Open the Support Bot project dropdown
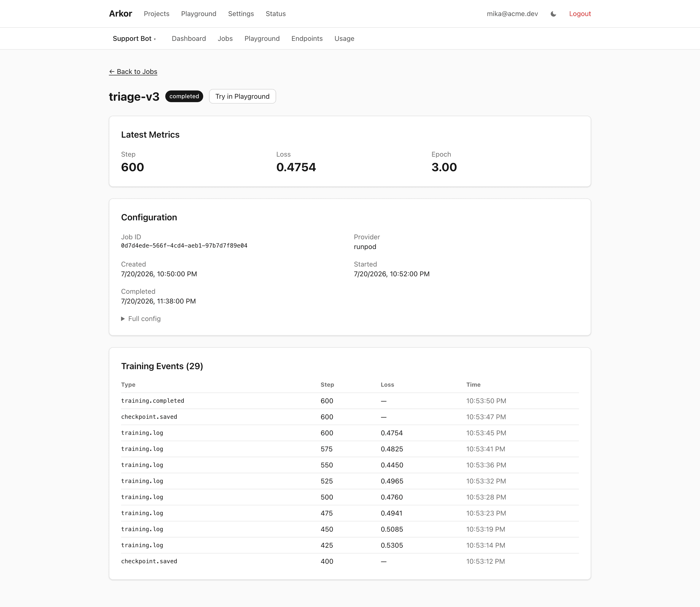 click(134, 39)
